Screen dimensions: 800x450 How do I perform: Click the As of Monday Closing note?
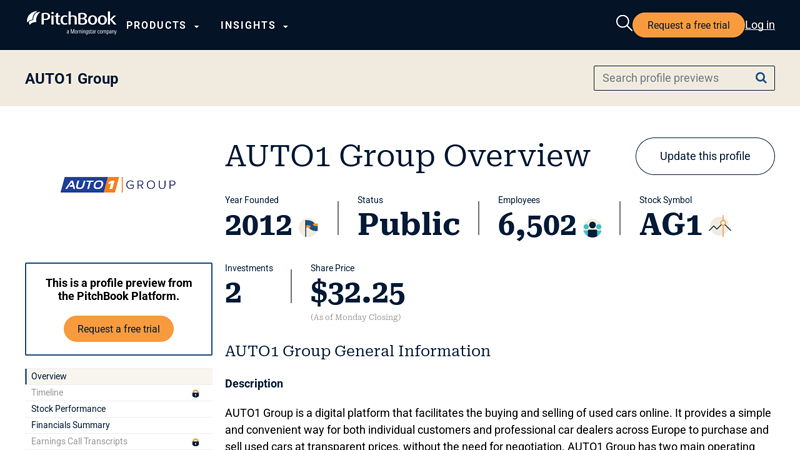coord(356,317)
